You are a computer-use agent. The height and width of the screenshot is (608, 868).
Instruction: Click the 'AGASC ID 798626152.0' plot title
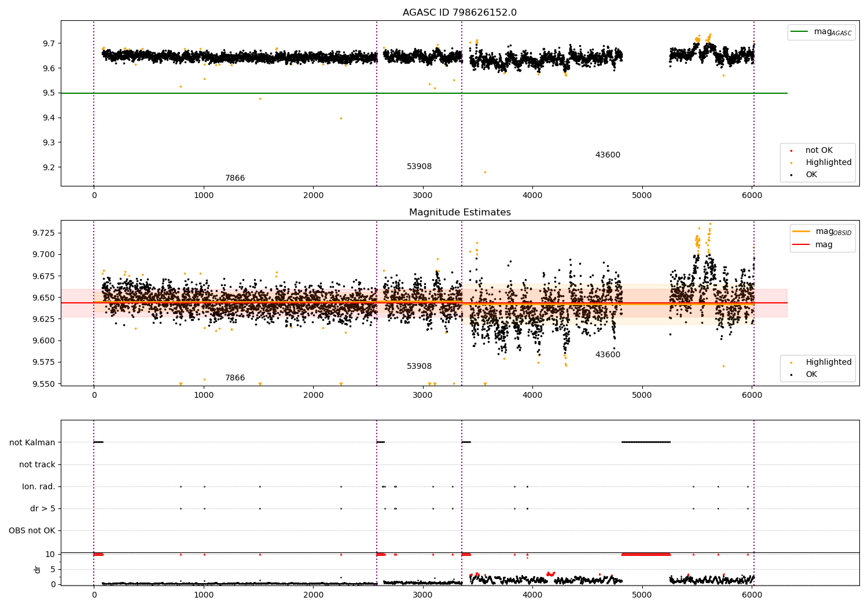pyautogui.click(x=459, y=13)
